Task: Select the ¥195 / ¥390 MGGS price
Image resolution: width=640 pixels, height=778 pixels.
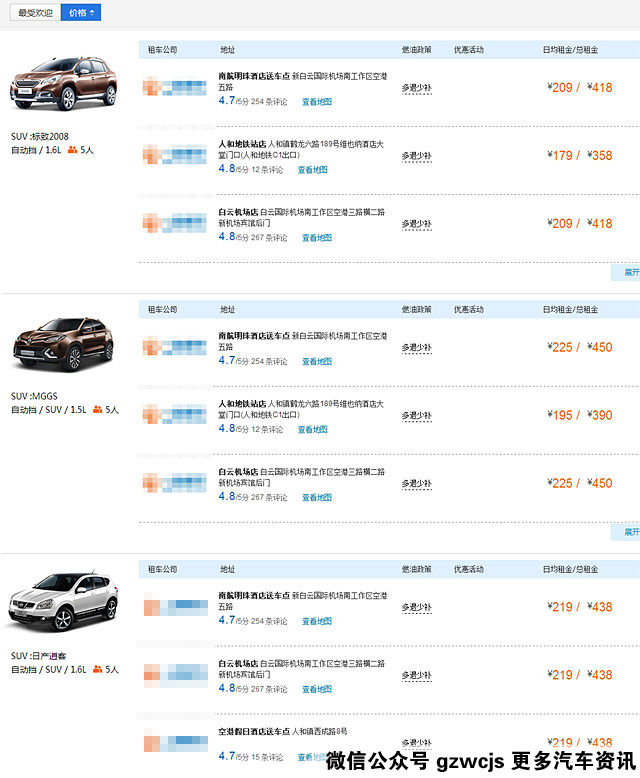Action: coord(580,416)
